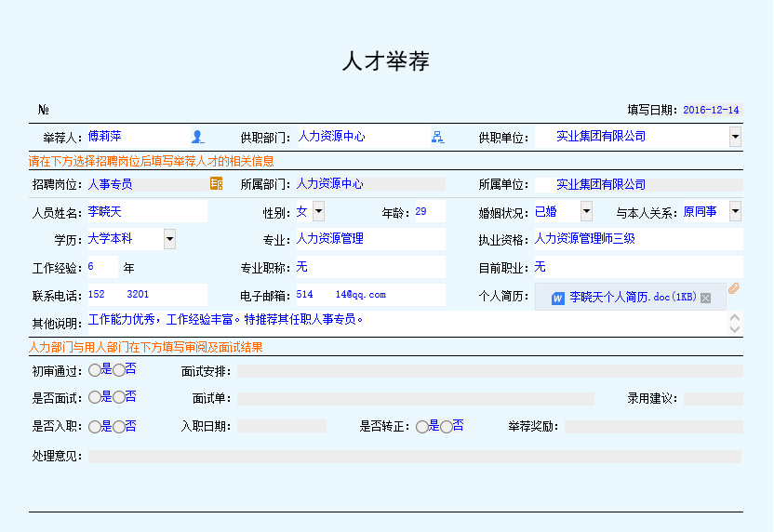Viewport: 774px width, 532px height.
Task: Click the 面试单 field
Action: [x=416, y=399]
